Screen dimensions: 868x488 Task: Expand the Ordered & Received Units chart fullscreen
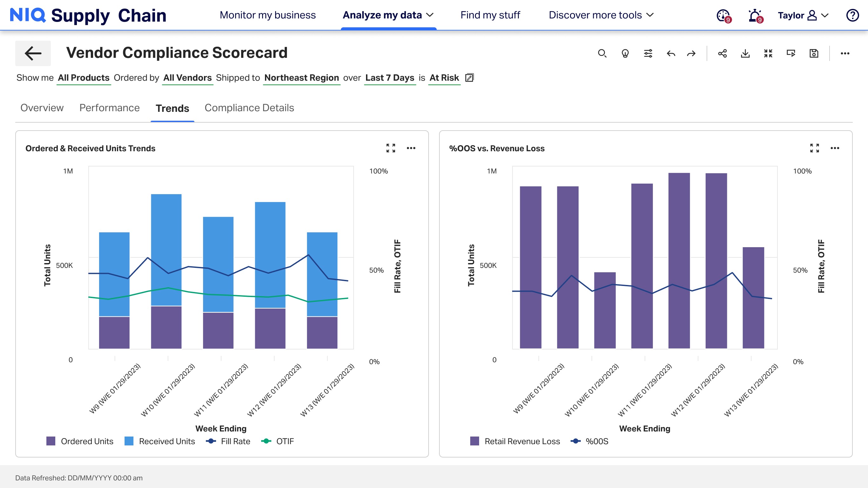390,148
